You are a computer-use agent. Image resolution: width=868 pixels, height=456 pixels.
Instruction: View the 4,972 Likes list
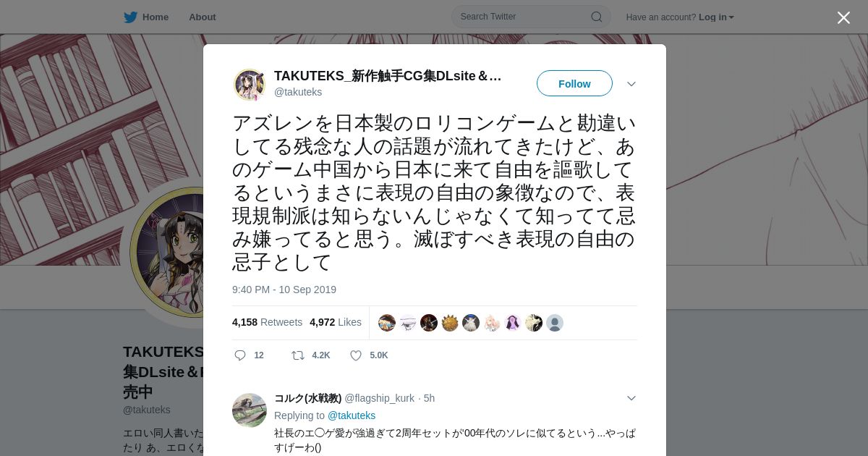coord(336,322)
